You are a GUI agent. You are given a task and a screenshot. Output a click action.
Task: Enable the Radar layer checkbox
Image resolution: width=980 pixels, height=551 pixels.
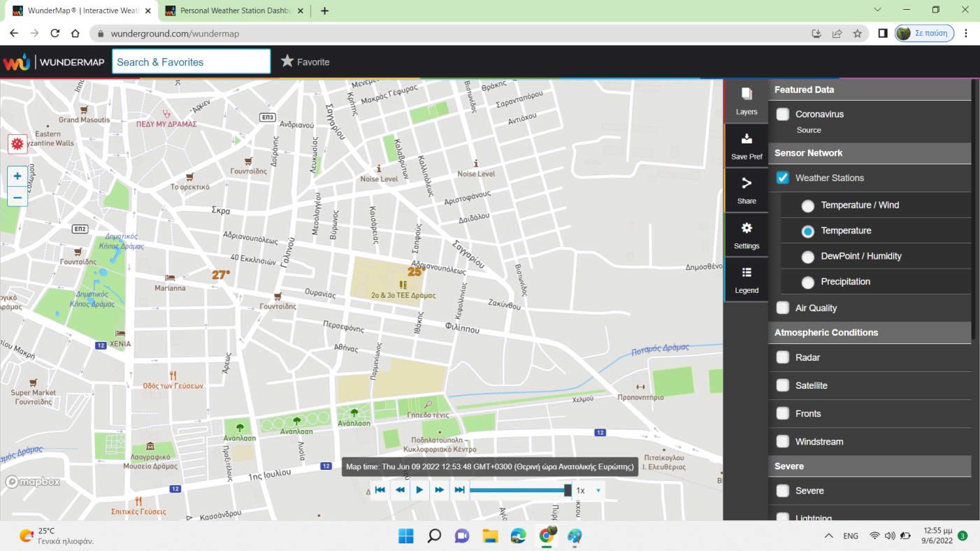[x=783, y=357]
